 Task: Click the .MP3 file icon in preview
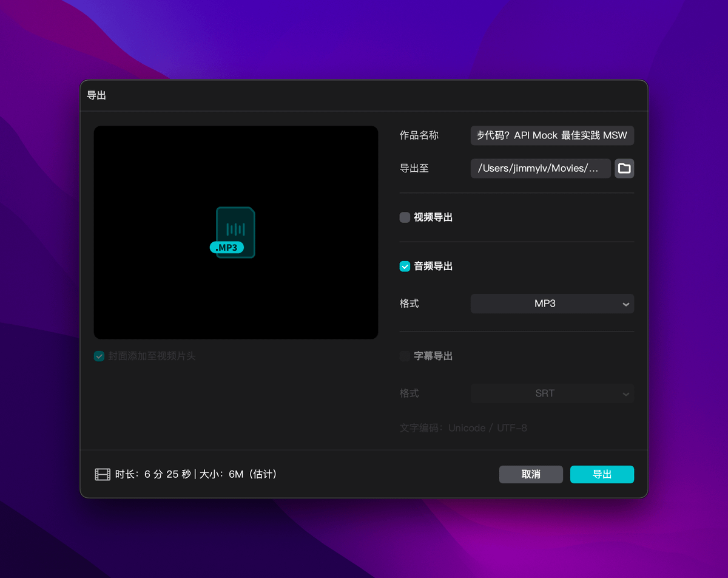[235, 233]
